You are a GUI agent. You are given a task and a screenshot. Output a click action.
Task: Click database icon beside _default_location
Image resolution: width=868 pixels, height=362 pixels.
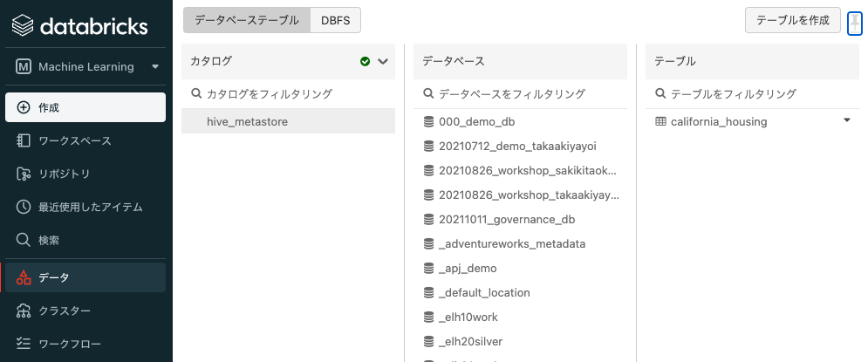(428, 292)
